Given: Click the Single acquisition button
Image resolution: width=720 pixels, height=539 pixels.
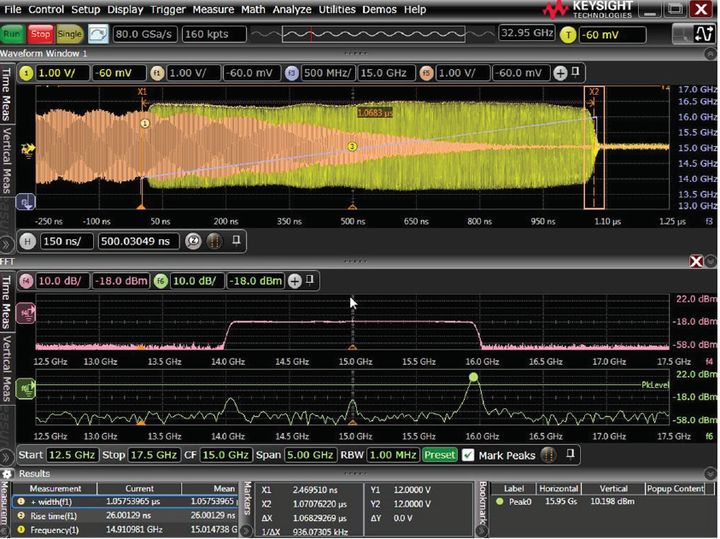Looking at the screenshot, I should [70, 33].
